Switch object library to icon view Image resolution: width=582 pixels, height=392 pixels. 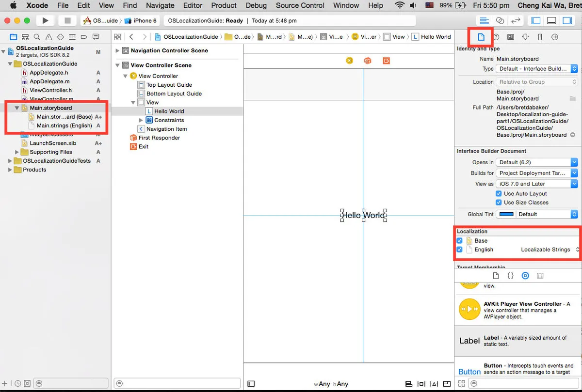pyautogui.click(x=462, y=383)
